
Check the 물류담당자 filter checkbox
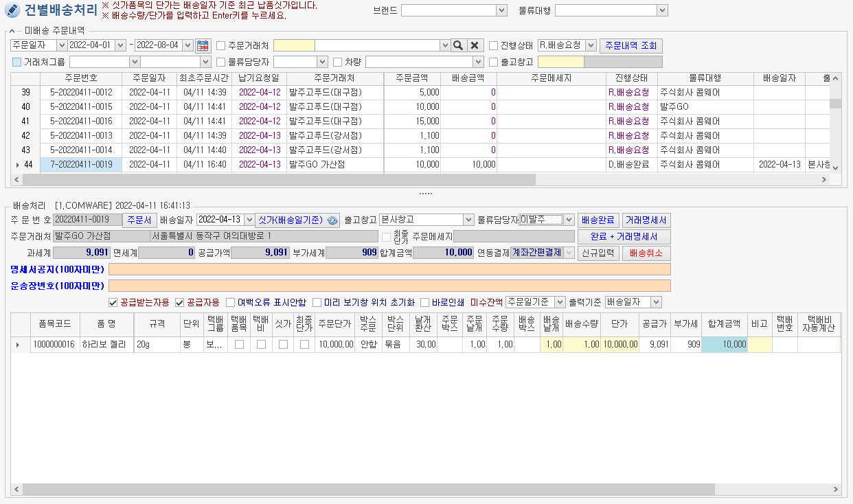221,62
